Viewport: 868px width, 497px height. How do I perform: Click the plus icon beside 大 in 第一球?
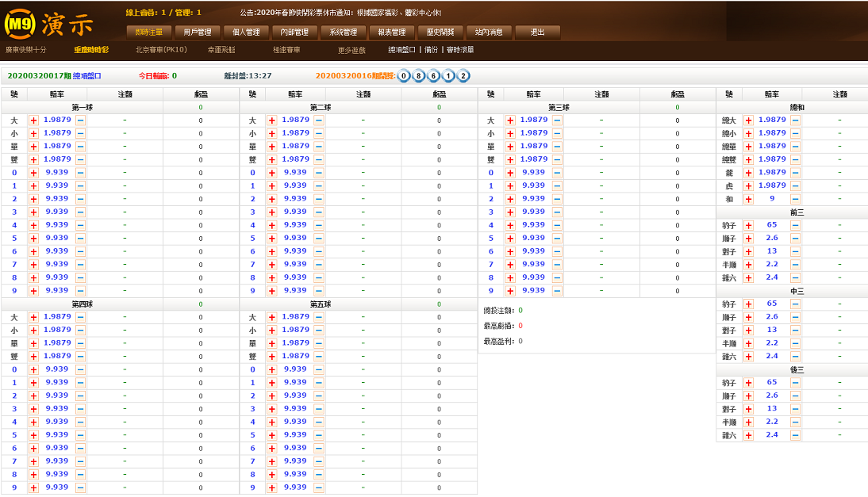click(x=33, y=121)
